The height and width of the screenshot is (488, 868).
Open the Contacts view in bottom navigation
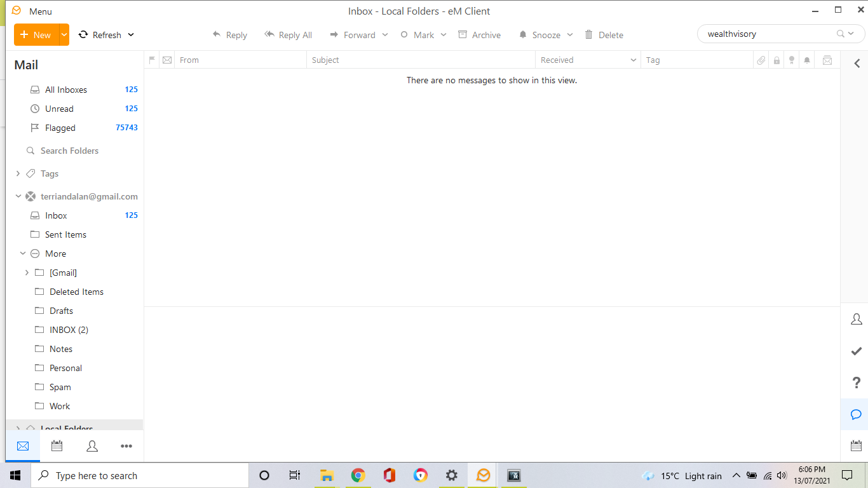click(x=92, y=446)
